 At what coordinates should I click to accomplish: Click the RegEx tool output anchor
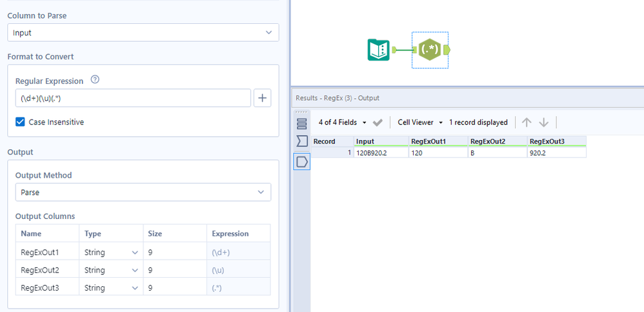(447, 50)
